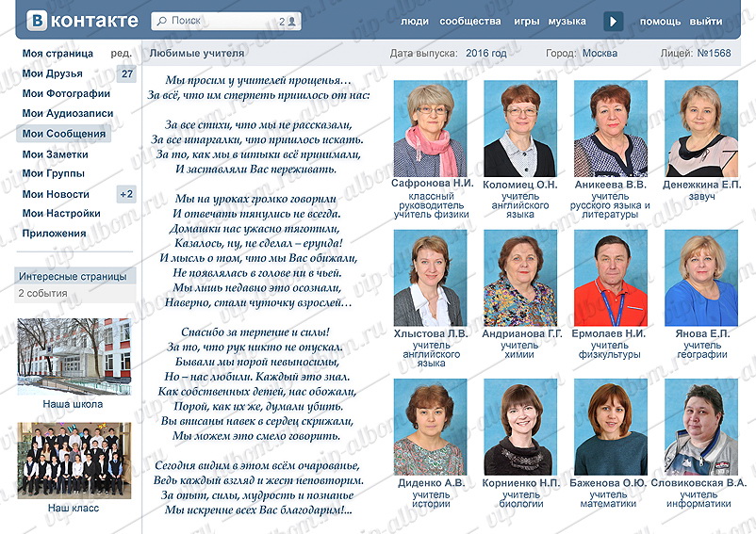The width and height of the screenshot is (756, 534).
Task: Open the Наша школа photo thumbnail
Action: coord(74,356)
